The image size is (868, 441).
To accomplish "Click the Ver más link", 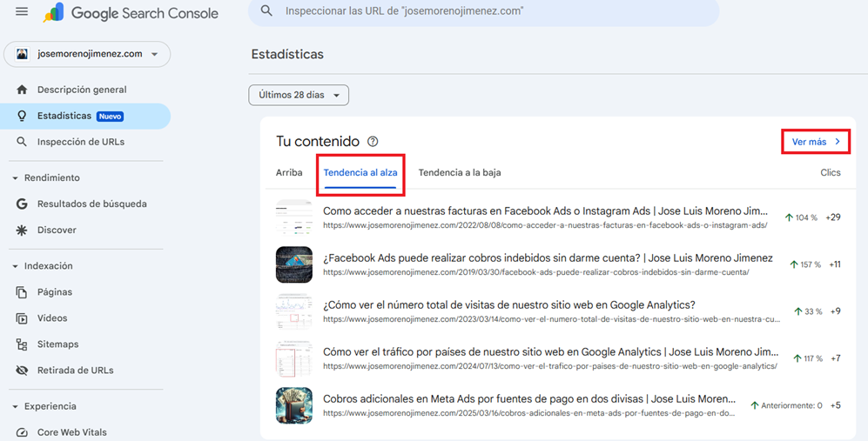I will [815, 141].
